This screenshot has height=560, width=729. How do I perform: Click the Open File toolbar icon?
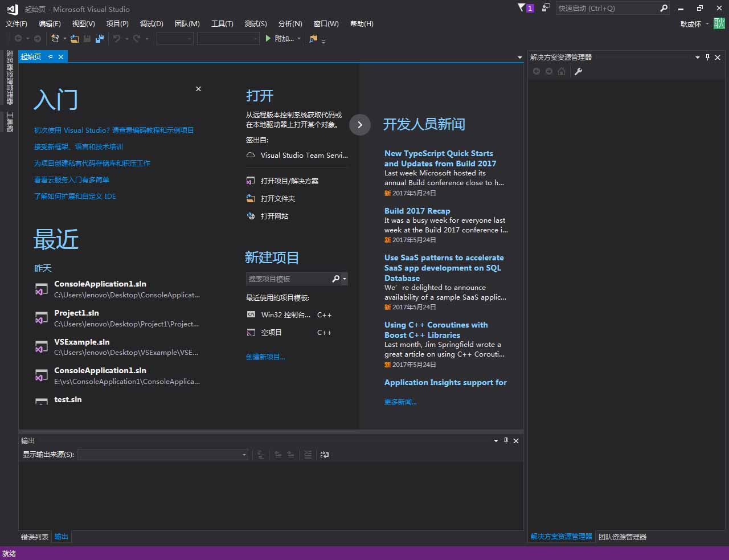75,39
